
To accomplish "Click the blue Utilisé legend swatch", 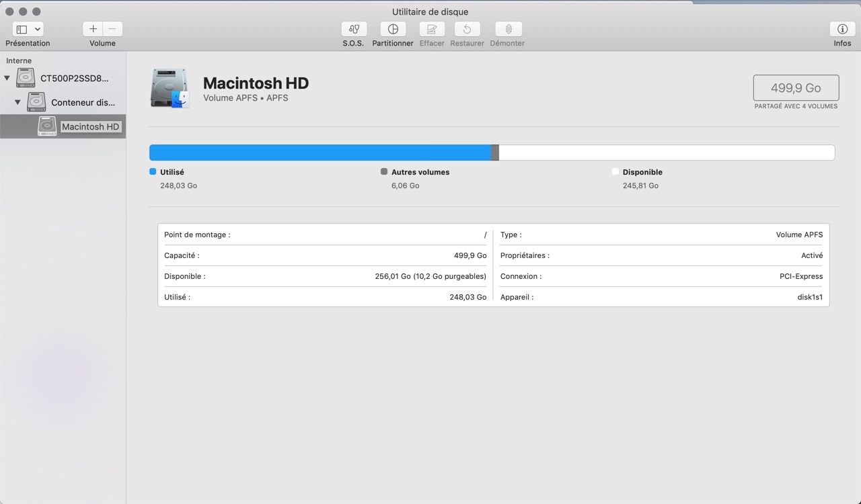I will pyautogui.click(x=153, y=172).
